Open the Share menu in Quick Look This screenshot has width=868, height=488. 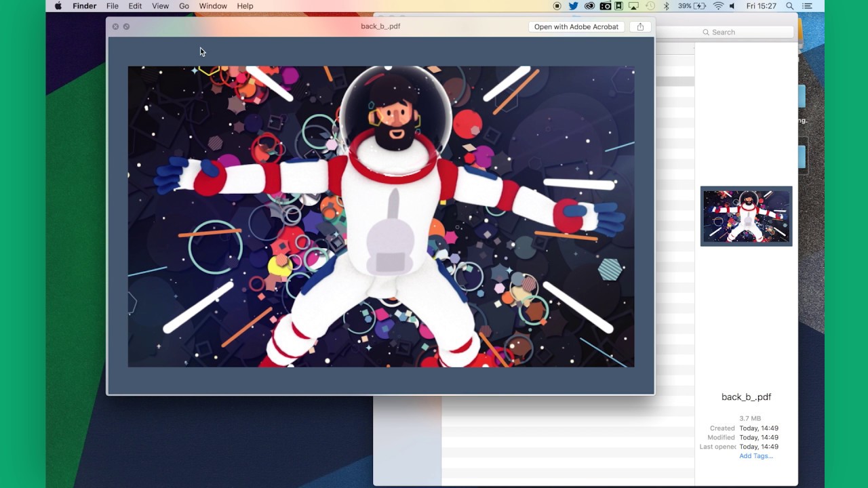click(x=640, y=26)
